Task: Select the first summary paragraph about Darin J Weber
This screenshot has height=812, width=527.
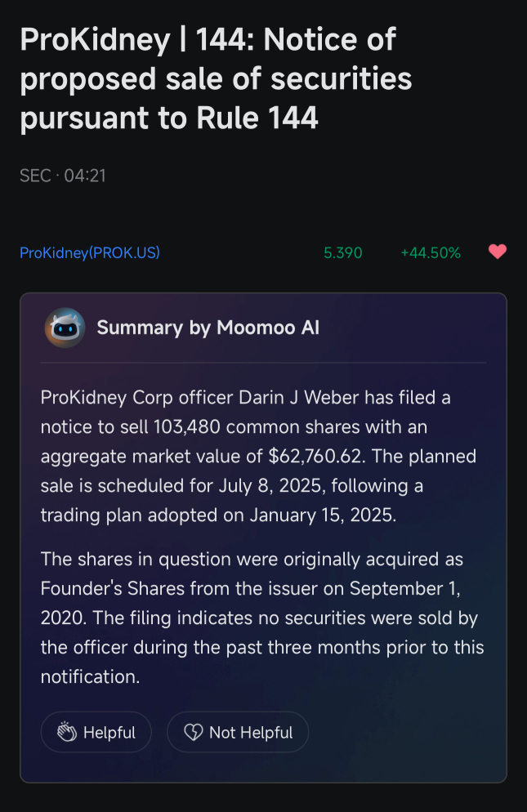Action: (x=258, y=456)
